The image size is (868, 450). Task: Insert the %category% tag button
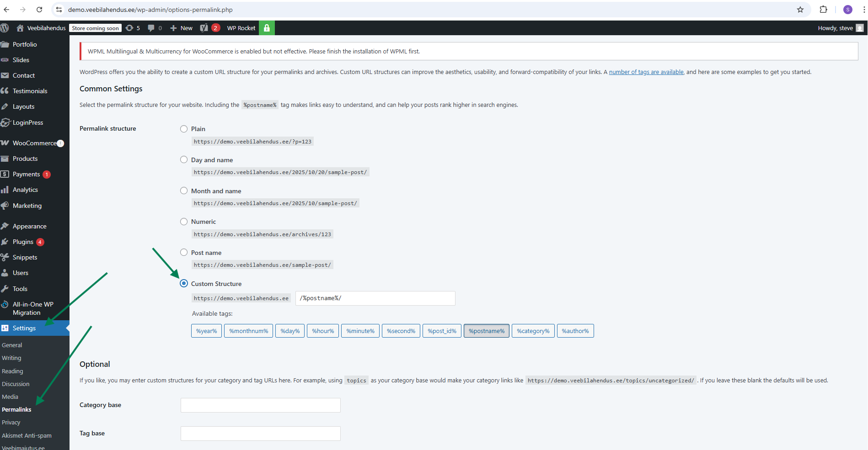click(533, 331)
